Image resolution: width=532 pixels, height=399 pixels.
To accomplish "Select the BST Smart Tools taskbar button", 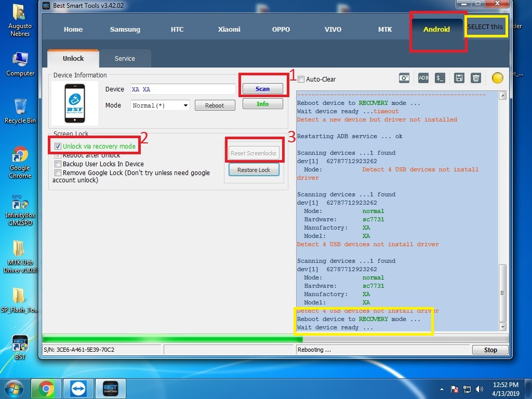I will pos(111,389).
